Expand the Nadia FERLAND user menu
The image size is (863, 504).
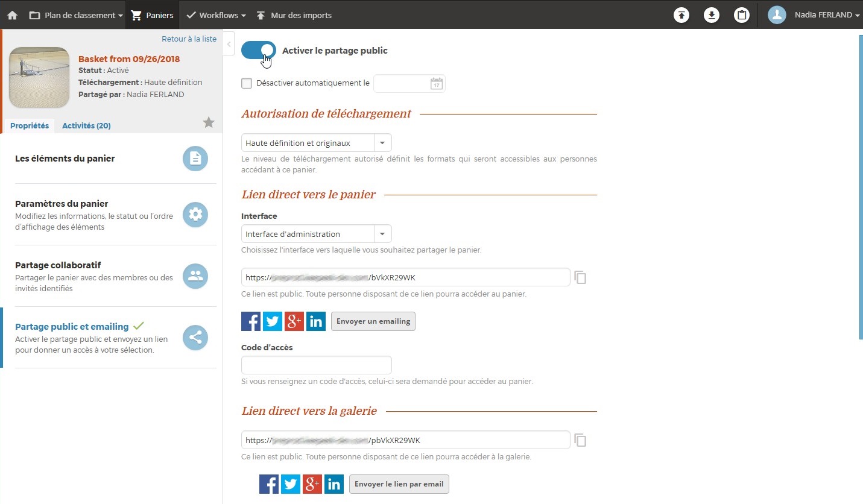(814, 15)
